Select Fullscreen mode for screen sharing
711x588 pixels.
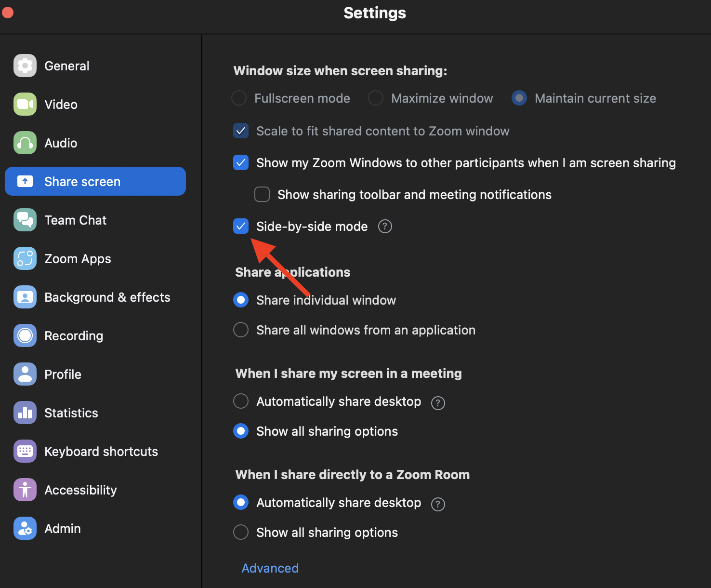pyautogui.click(x=238, y=98)
